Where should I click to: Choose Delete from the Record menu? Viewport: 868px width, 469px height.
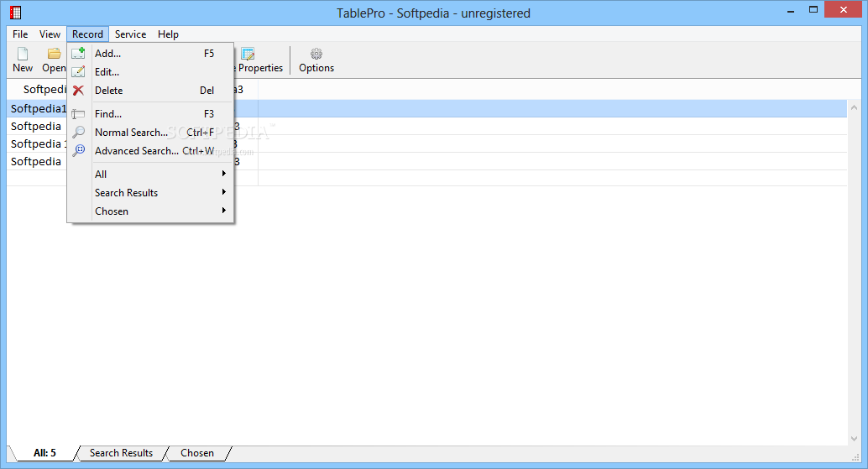coord(150,90)
